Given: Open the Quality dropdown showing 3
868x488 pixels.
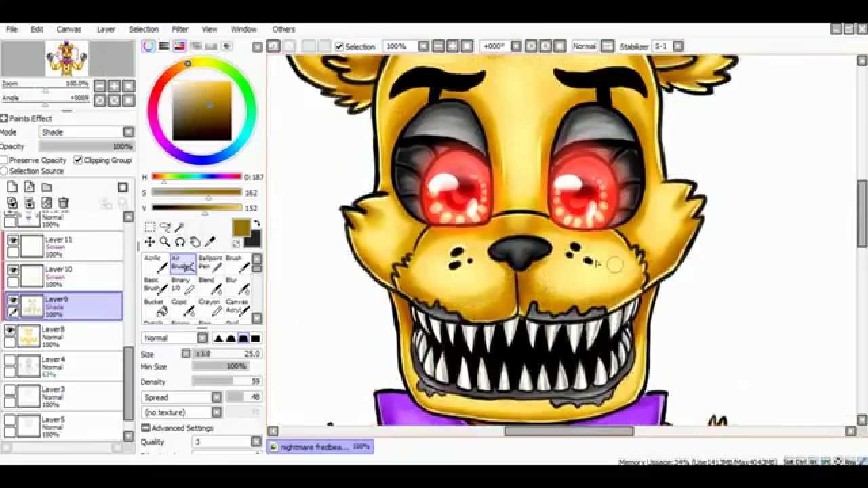Looking at the screenshot, I should pyautogui.click(x=227, y=442).
